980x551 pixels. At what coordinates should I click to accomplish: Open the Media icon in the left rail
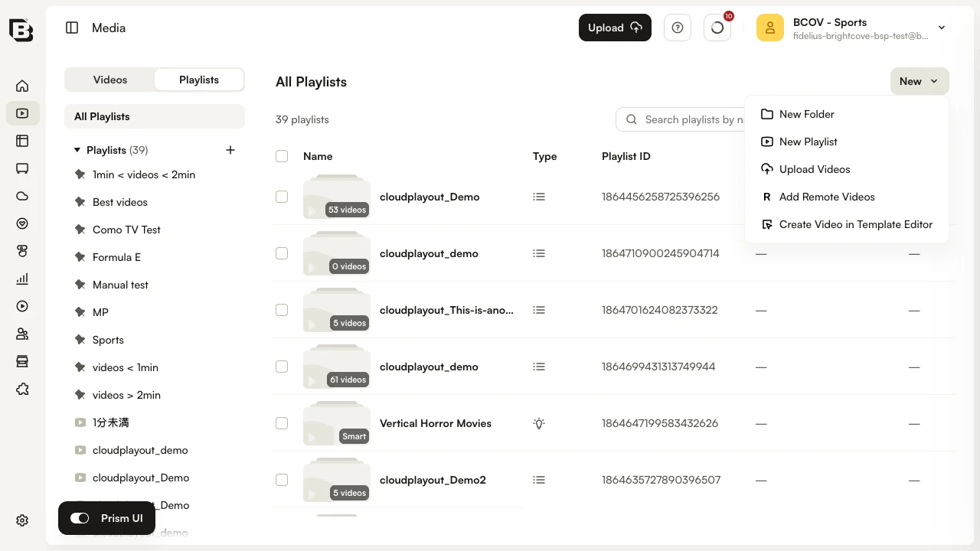[22, 113]
